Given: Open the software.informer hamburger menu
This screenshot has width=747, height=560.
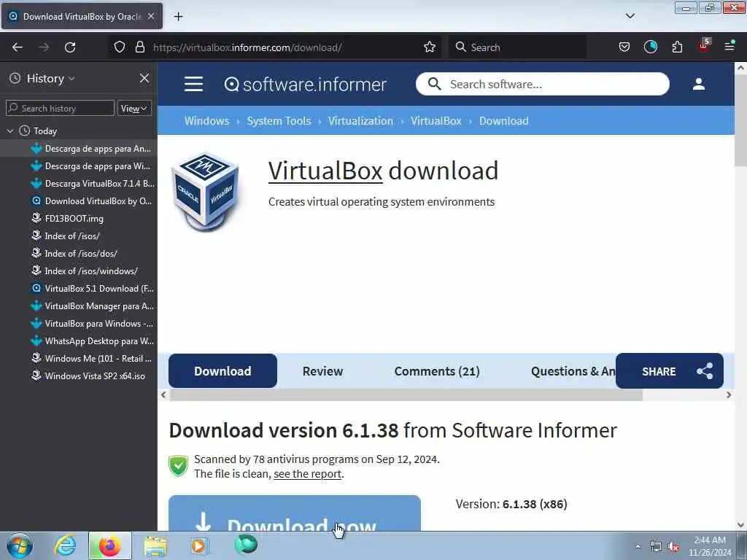Looking at the screenshot, I should pos(193,85).
